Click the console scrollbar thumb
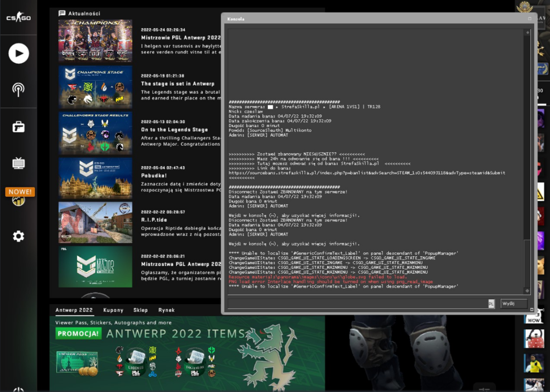 (527, 264)
